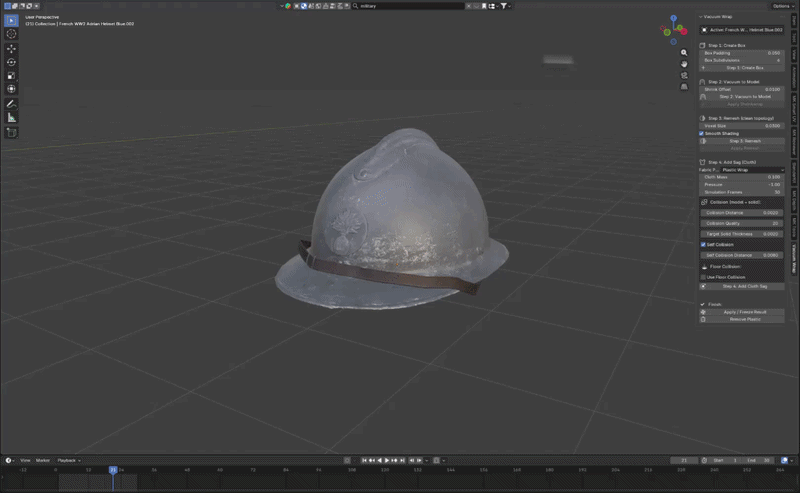Click the timeline Start frame field
The height and width of the screenshot is (493, 800).
pos(725,460)
